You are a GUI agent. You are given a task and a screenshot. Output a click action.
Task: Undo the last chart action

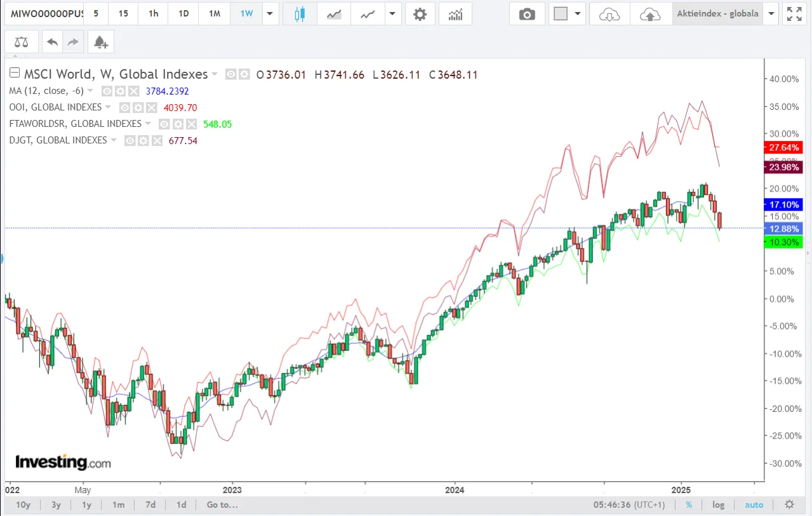tap(53, 42)
